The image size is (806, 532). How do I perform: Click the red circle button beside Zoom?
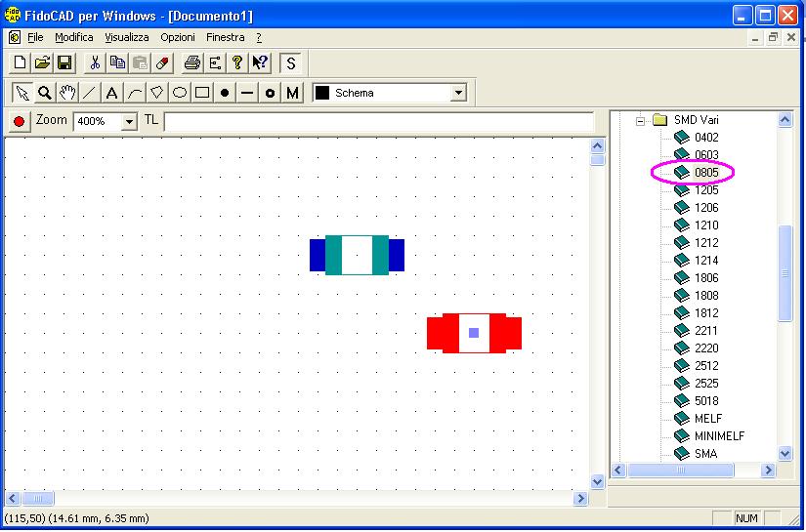click(x=19, y=122)
